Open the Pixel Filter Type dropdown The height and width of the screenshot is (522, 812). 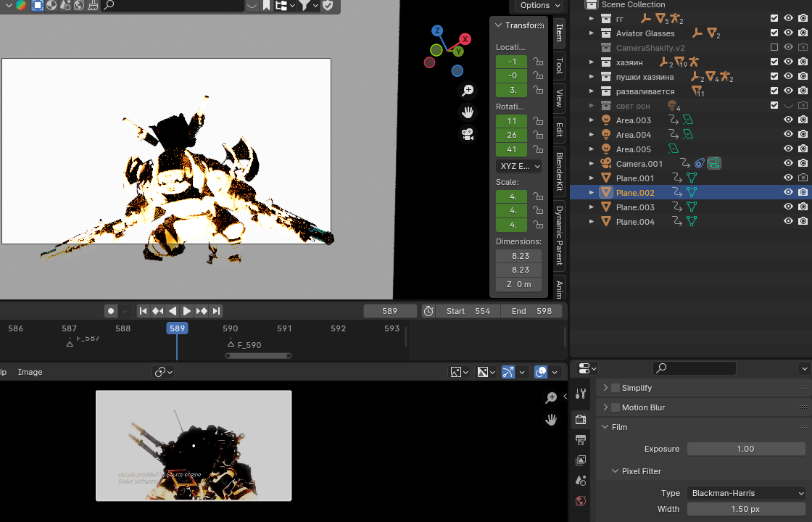click(x=747, y=493)
